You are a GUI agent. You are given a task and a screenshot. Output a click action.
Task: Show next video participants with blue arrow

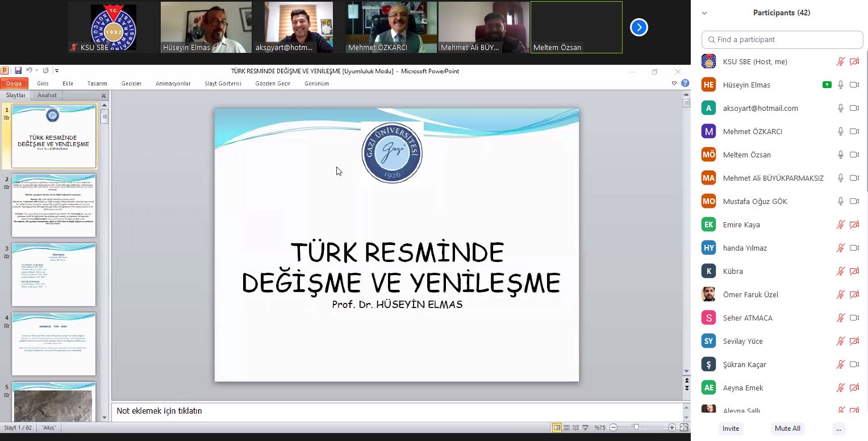[x=639, y=27]
